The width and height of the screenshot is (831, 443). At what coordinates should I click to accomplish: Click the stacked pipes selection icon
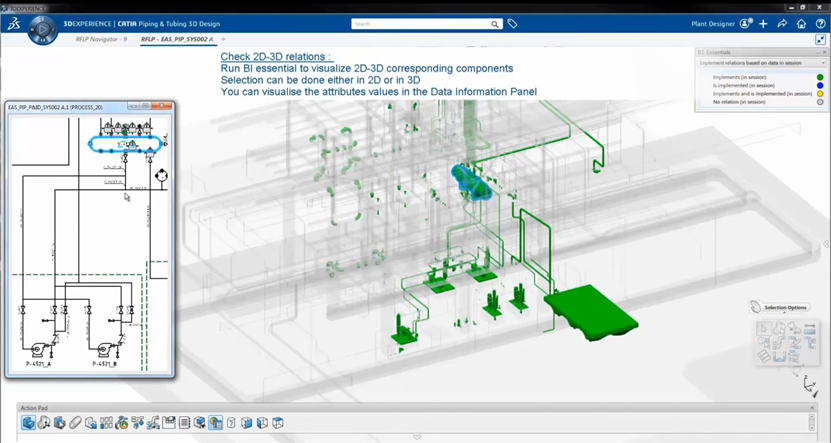click(764, 357)
